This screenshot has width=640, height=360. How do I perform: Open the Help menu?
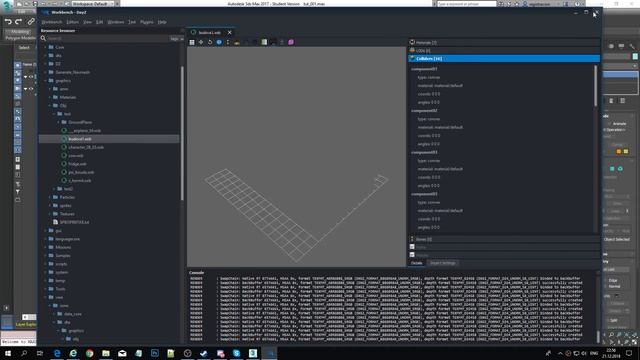pyautogui.click(x=162, y=22)
